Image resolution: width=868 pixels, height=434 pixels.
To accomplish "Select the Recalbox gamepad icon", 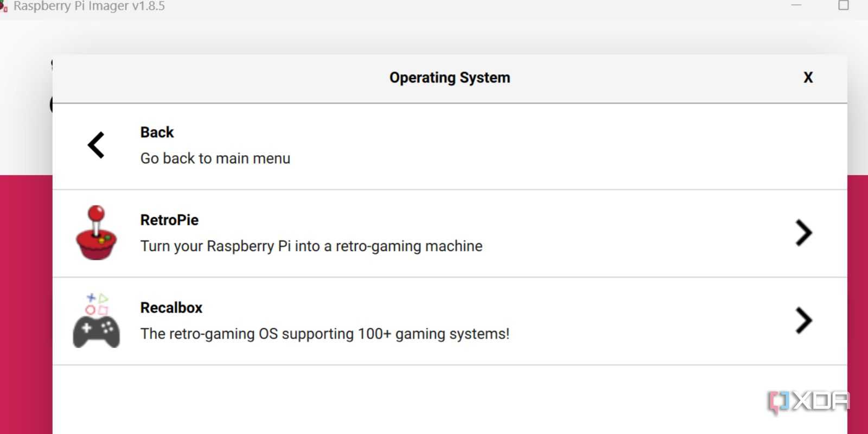I will tap(97, 321).
